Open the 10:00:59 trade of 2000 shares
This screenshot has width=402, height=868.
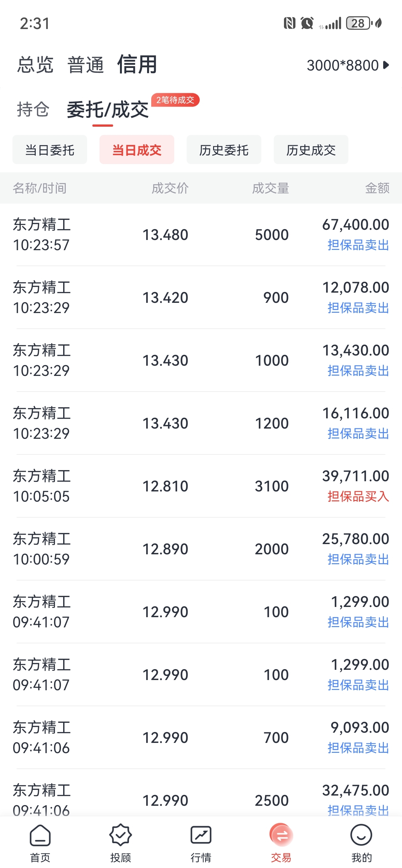tap(201, 549)
